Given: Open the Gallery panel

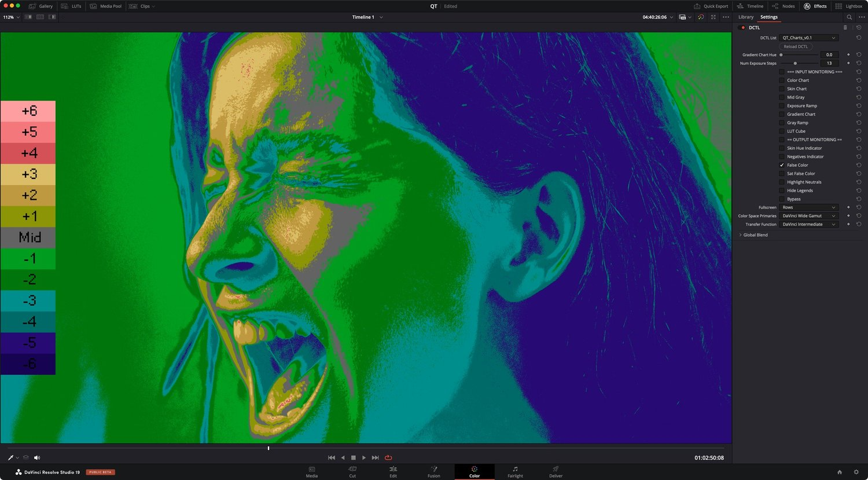Looking at the screenshot, I should [41, 6].
